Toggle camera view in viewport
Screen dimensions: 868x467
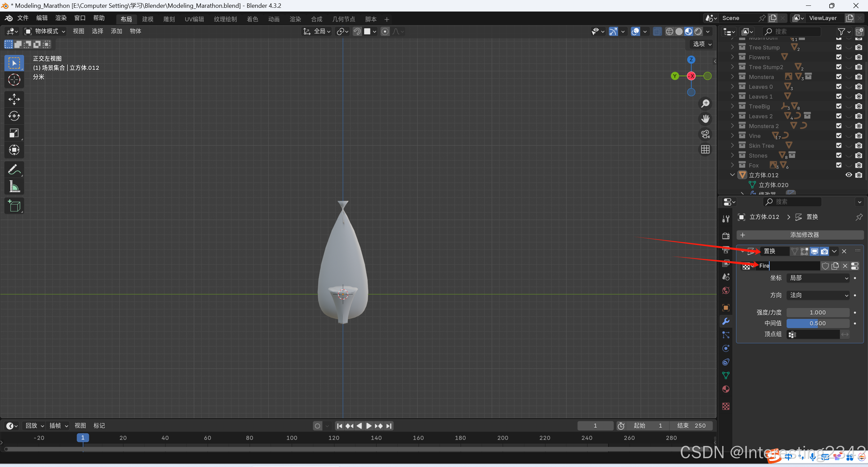pyautogui.click(x=705, y=134)
